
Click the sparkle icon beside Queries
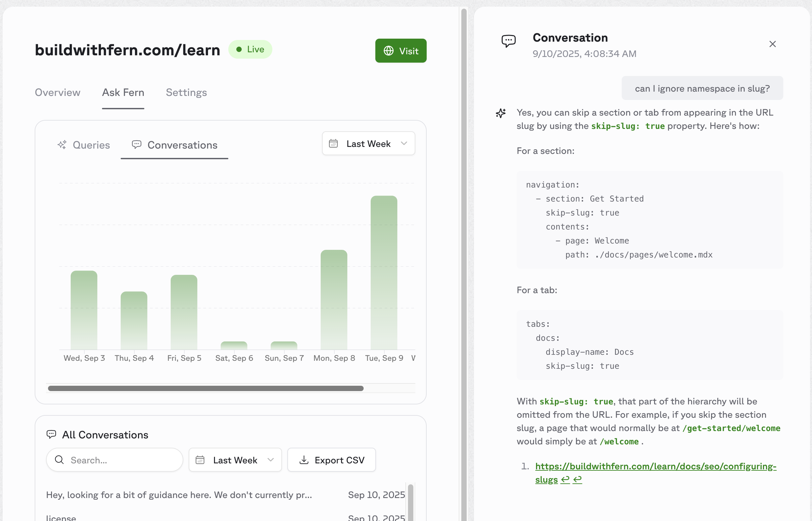coord(62,145)
